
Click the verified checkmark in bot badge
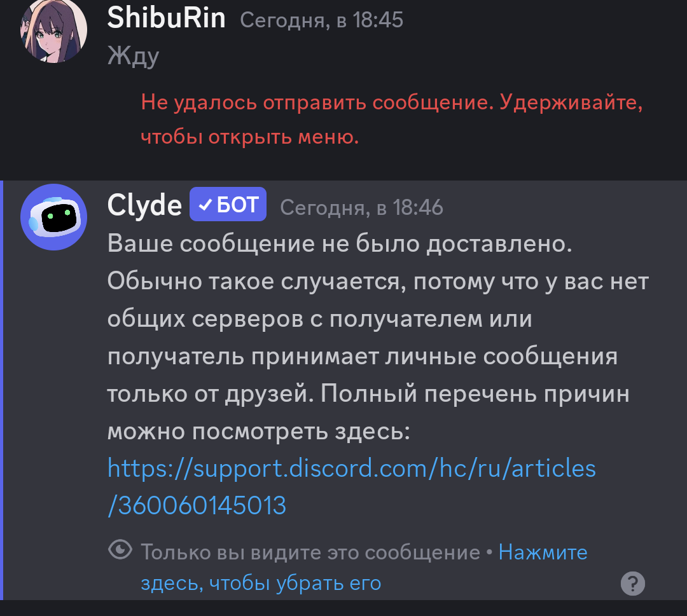point(205,205)
